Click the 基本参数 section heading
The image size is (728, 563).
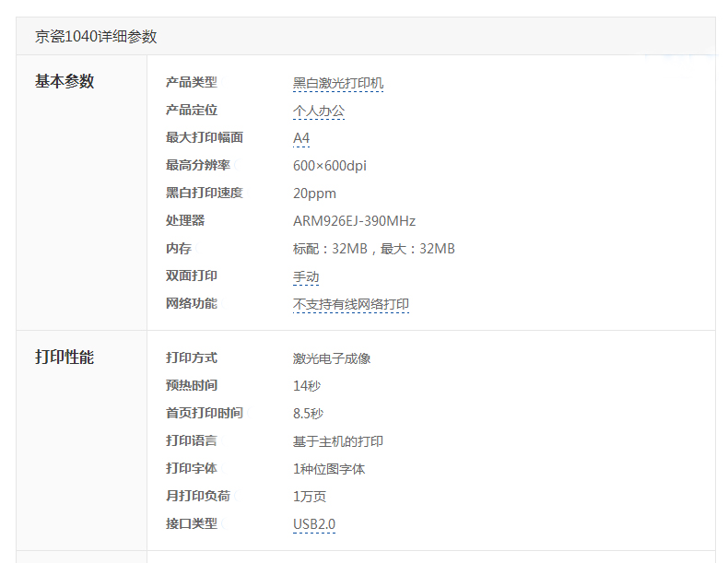point(65,81)
